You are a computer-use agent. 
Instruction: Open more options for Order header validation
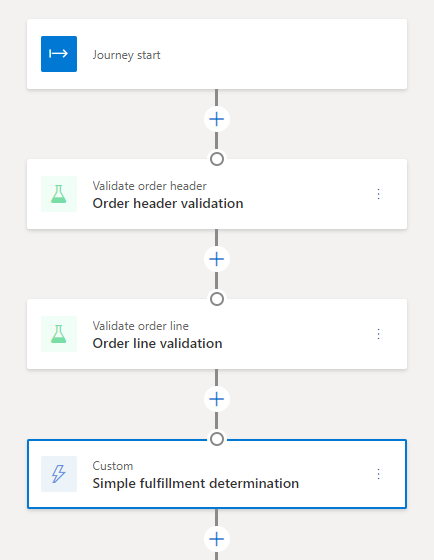click(379, 194)
